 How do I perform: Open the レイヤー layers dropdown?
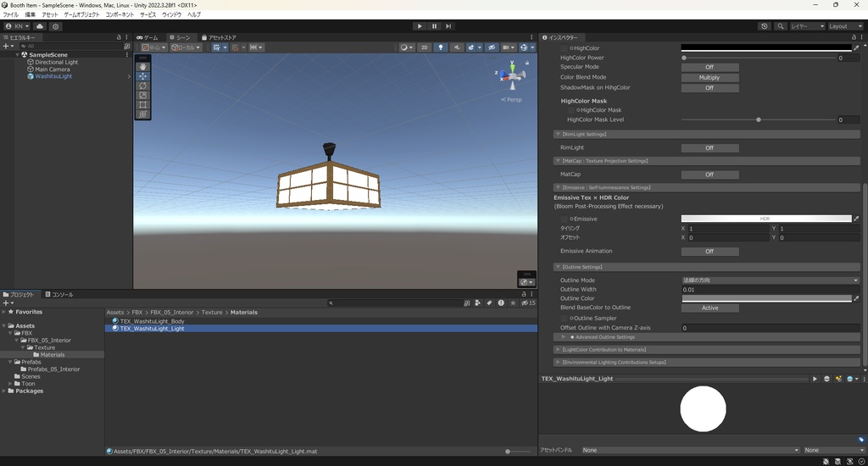point(808,26)
